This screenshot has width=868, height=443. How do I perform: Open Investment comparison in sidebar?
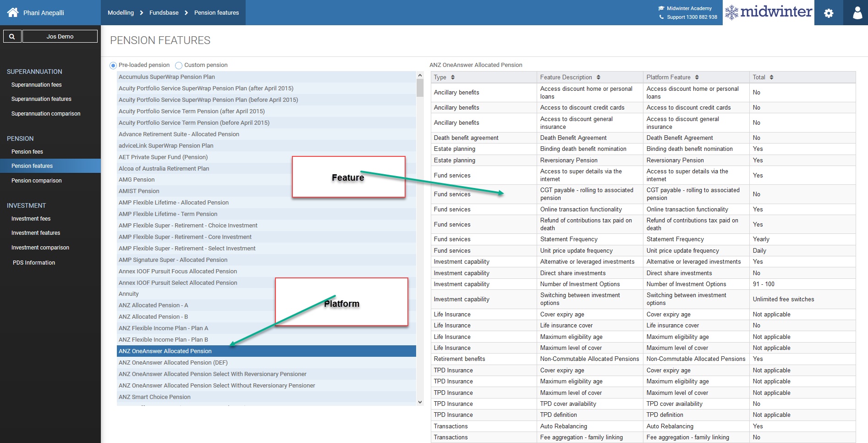(x=40, y=248)
